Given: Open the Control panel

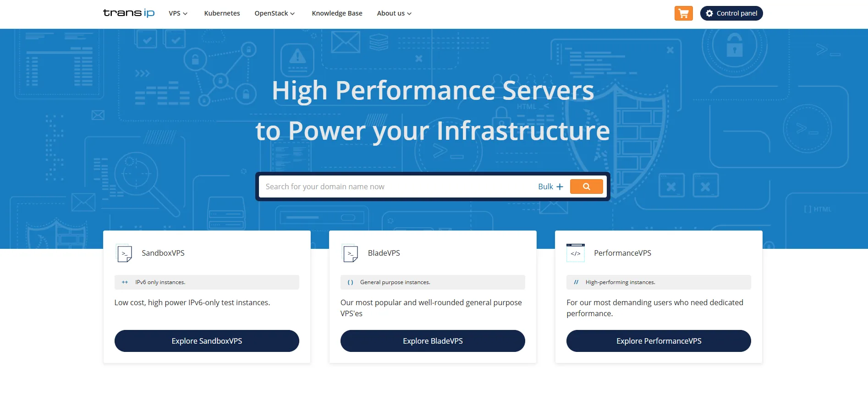Looking at the screenshot, I should pos(731,13).
